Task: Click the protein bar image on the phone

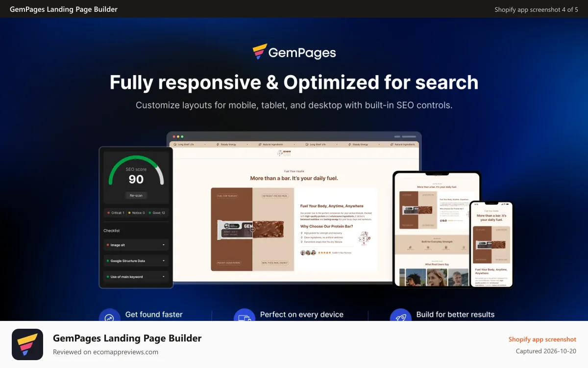Action: [x=491, y=244]
